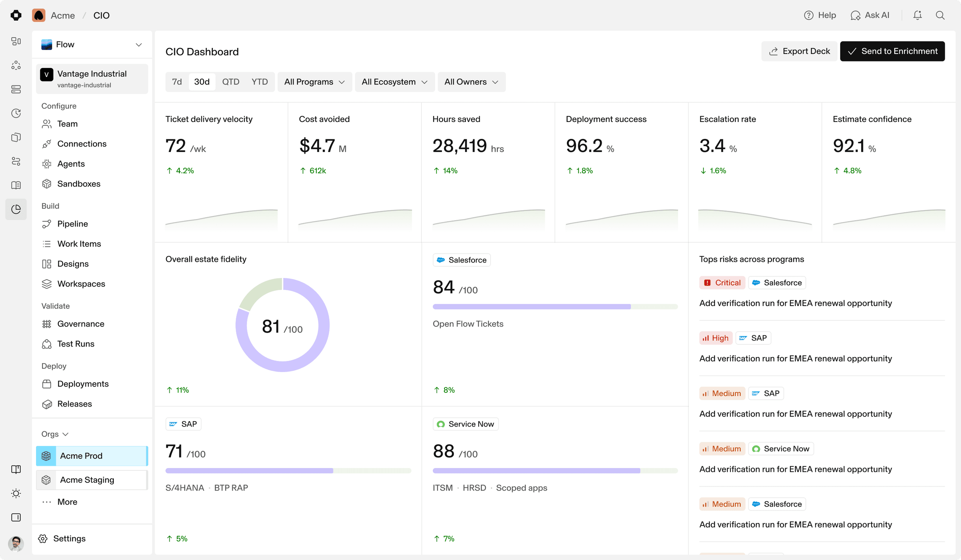Open Releases under Deploy
Image resolution: width=961 pixels, height=560 pixels.
[x=92, y=404]
